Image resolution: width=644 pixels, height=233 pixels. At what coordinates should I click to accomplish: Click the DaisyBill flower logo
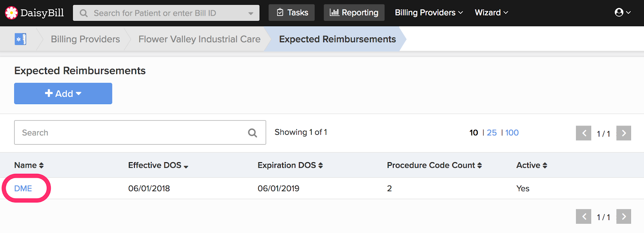[x=11, y=13]
